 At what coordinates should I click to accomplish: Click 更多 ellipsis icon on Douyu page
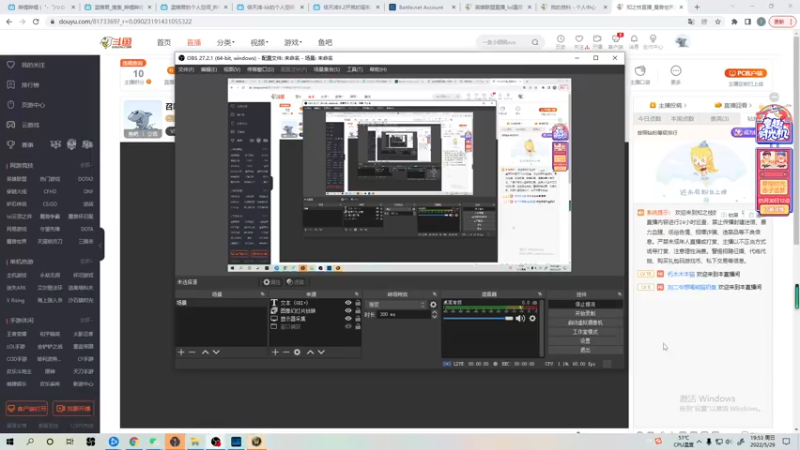coord(676,71)
